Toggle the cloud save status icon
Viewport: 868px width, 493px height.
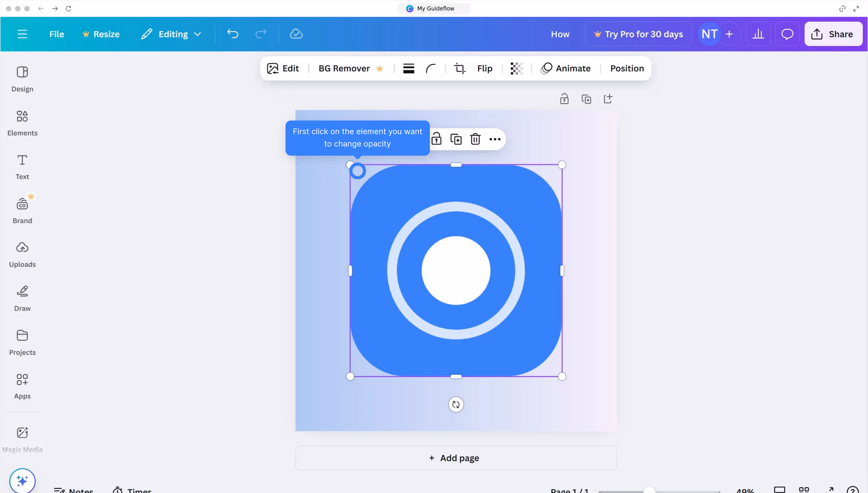click(296, 34)
